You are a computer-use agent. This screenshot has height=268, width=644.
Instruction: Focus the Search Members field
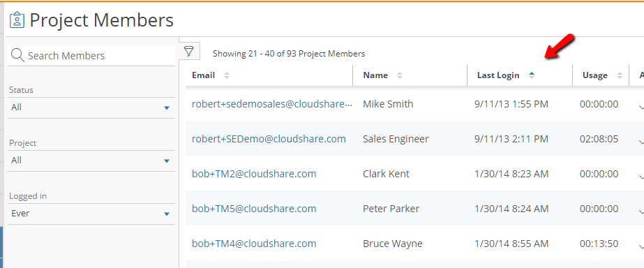coord(91,56)
